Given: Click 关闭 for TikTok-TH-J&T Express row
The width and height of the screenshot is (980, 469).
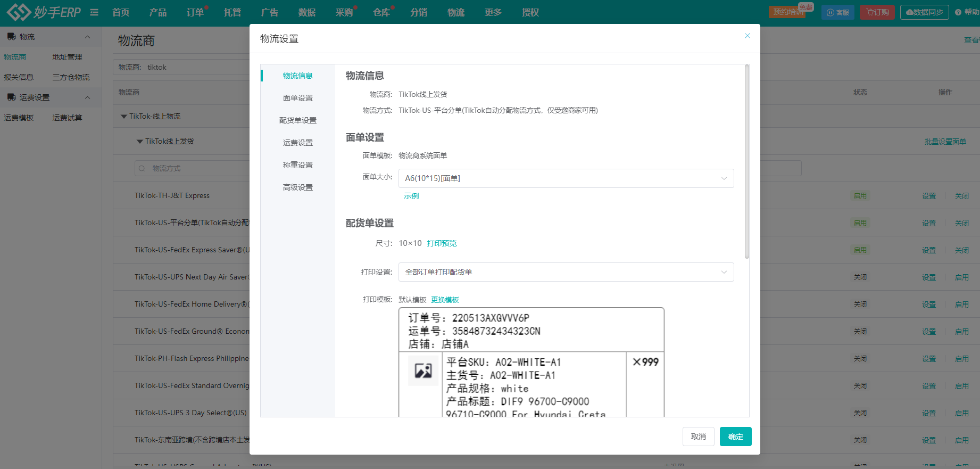Looking at the screenshot, I should tap(962, 196).
